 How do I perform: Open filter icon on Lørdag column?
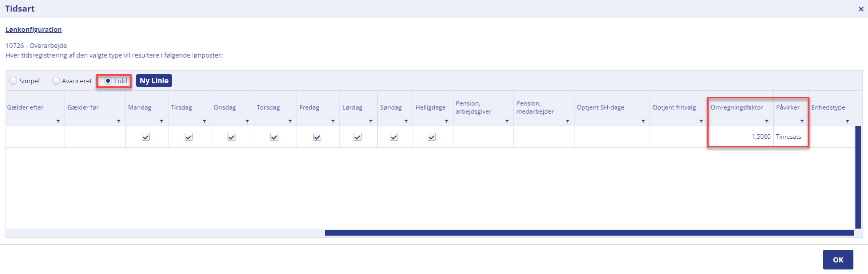(x=371, y=122)
